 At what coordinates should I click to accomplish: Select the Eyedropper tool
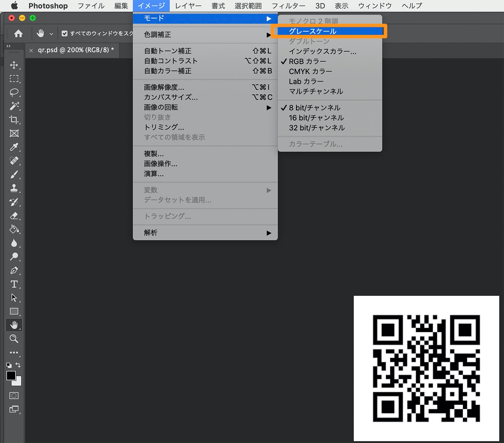14,147
